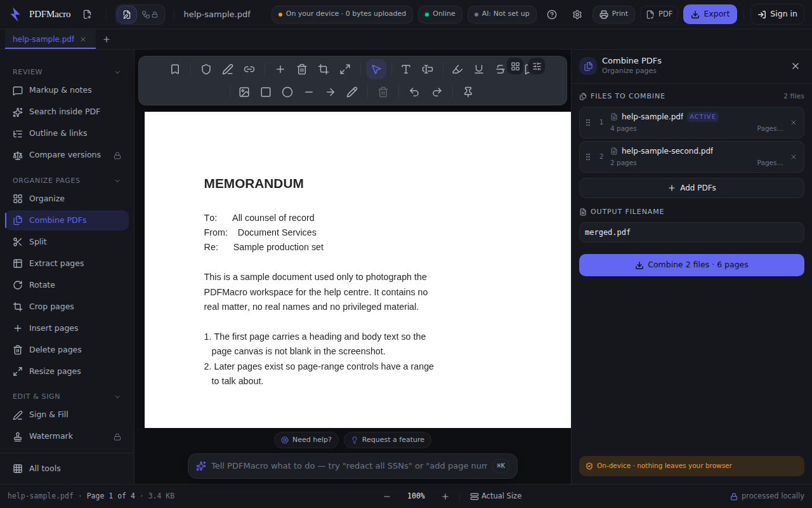Open the Rotate tool in sidebar

click(x=67, y=285)
